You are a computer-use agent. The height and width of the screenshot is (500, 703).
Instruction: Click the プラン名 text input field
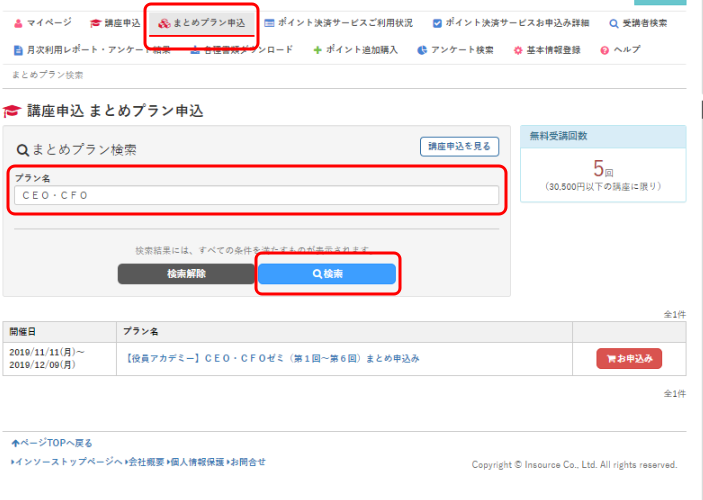(x=257, y=195)
